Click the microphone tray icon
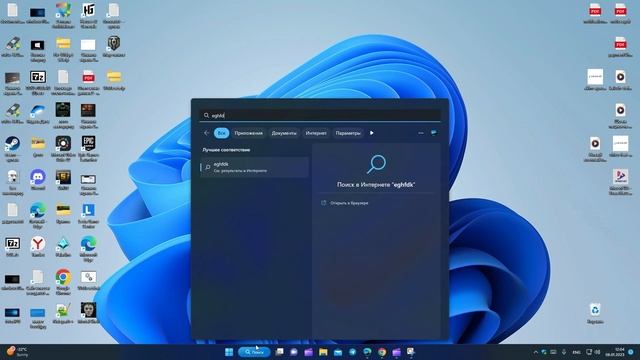 (x=564, y=352)
